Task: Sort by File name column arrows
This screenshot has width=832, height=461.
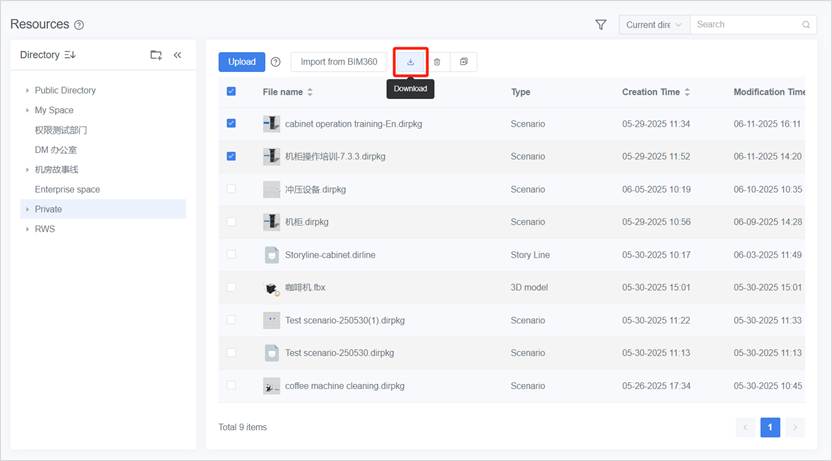Action: tap(310, 92)
